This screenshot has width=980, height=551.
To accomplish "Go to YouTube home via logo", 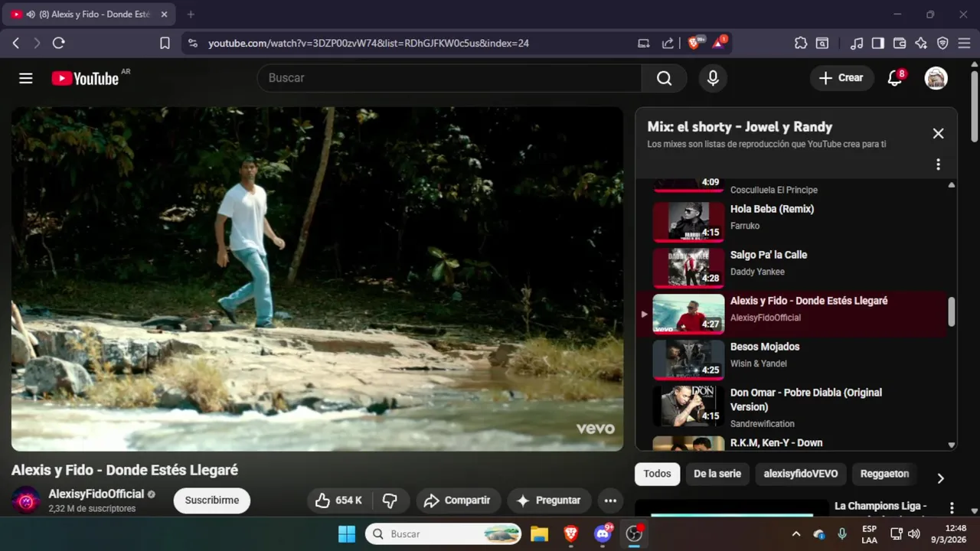I will [85, 78].
